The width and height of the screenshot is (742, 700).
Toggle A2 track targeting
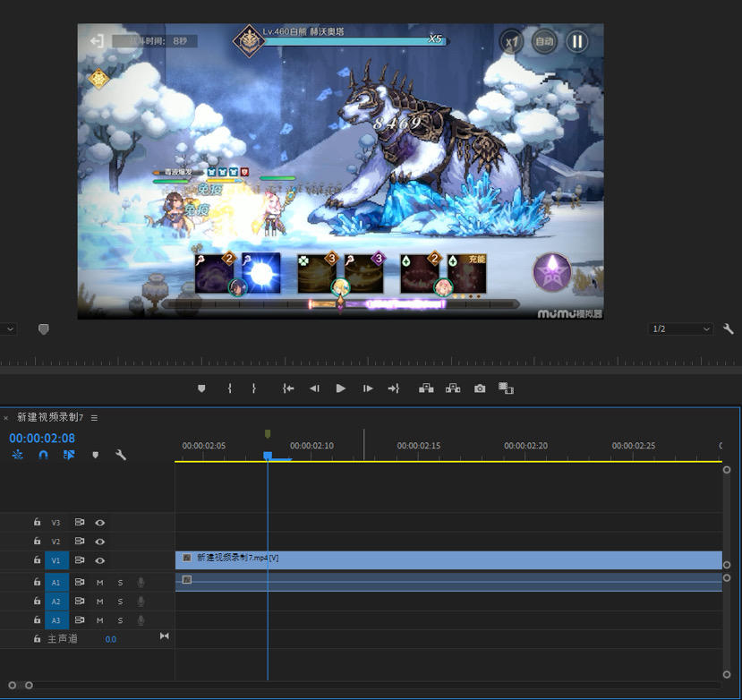point(56,602)
